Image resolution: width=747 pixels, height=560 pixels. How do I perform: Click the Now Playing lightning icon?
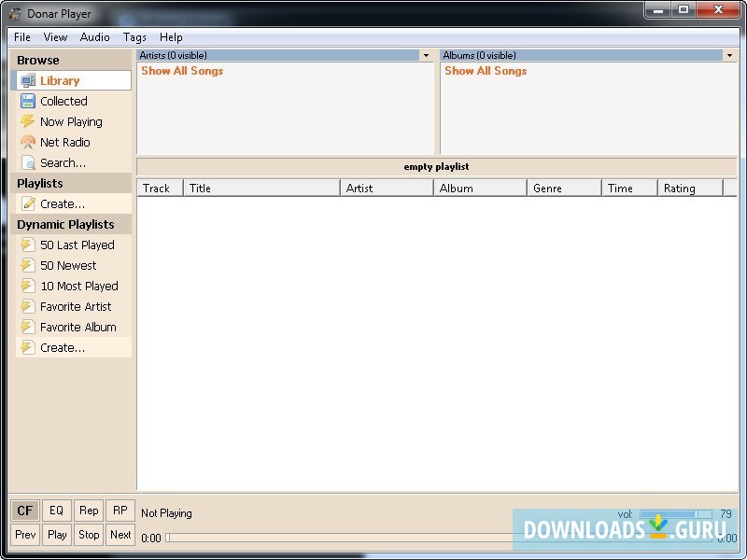click(x=28, y=121)
